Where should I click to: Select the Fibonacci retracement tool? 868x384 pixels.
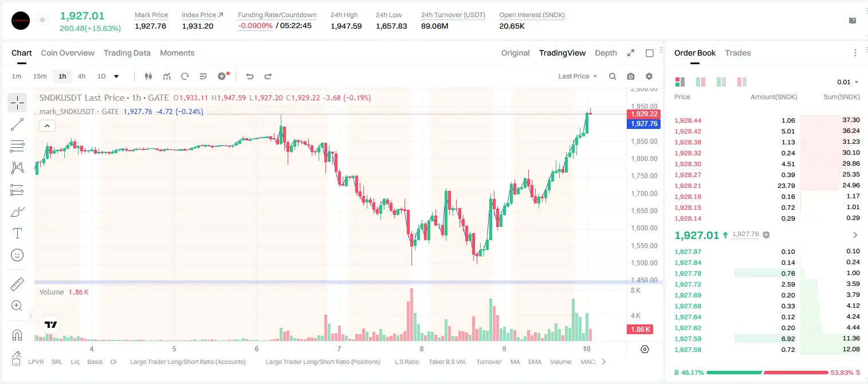[x=17, y=146]
